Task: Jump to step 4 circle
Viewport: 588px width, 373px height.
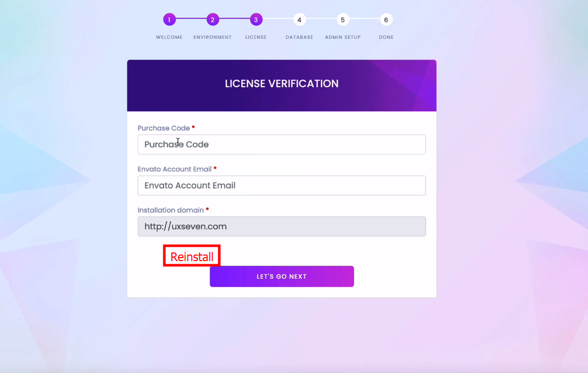Action: (x=299, y=20)
